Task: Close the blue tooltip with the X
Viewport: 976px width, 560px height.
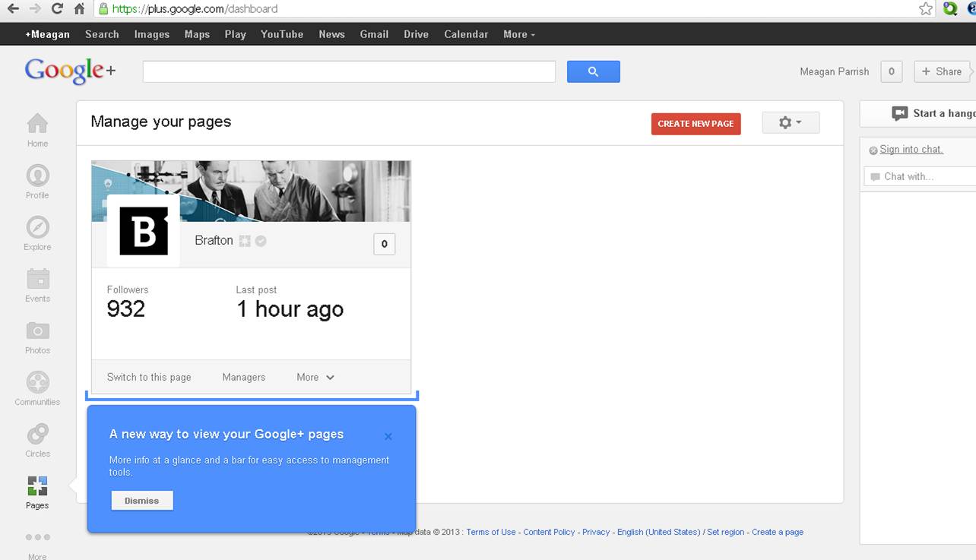Action: (388, 436)
